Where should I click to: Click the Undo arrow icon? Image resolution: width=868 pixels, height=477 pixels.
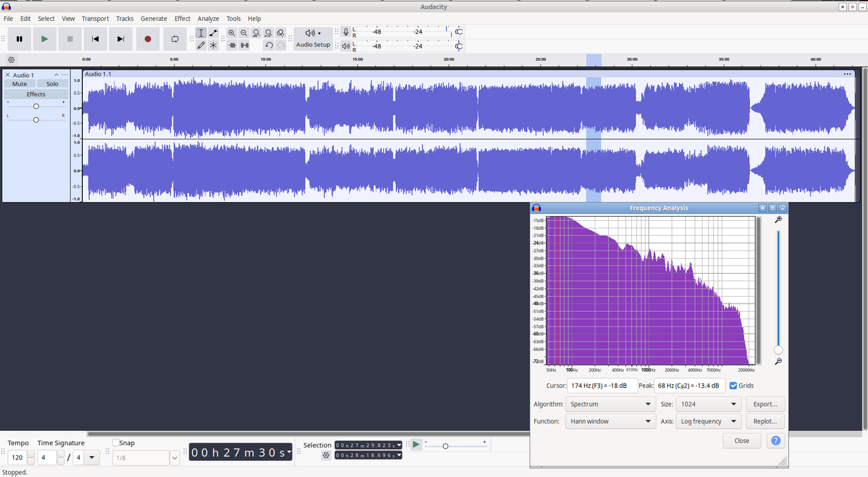[269, 45]
